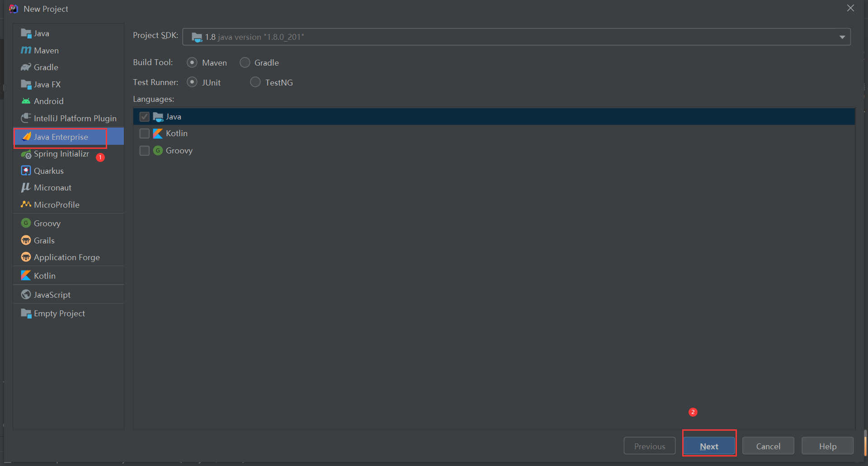Click SDK version text '1.8.0_201'

[x=283, y=37]
